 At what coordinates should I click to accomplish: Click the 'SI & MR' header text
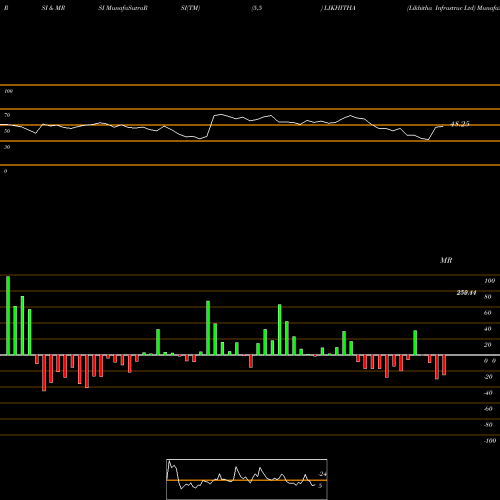[x=53, y=8]
